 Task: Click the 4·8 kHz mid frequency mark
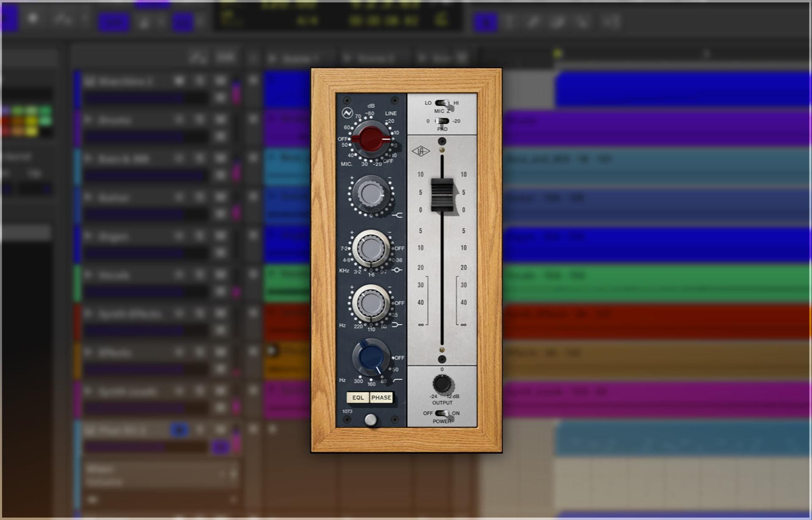click(346, 260)
